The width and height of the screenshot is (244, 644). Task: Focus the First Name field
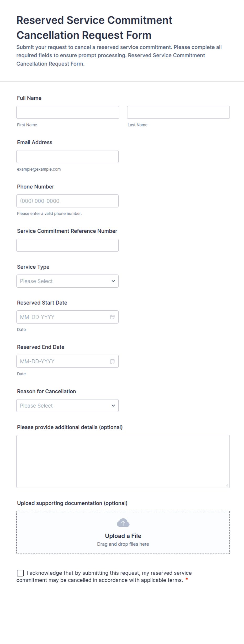68,112
